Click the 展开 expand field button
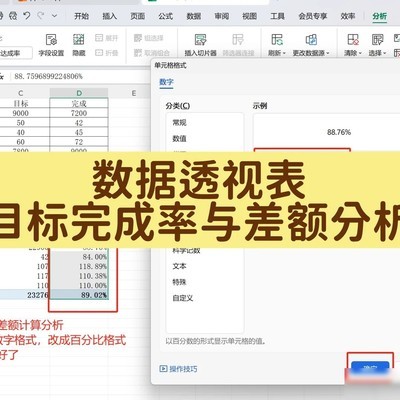Image resolution: width=400 pixels, height=400 pixels. coord(107,38)
